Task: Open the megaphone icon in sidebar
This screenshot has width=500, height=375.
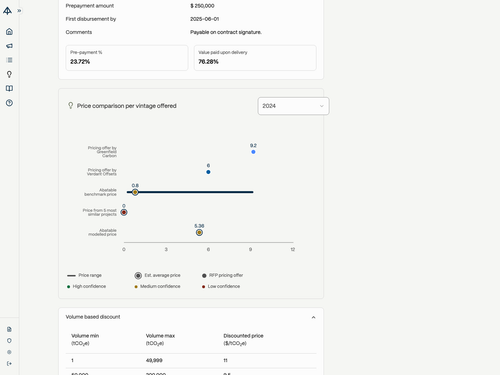Action: [x=9, y=46]
